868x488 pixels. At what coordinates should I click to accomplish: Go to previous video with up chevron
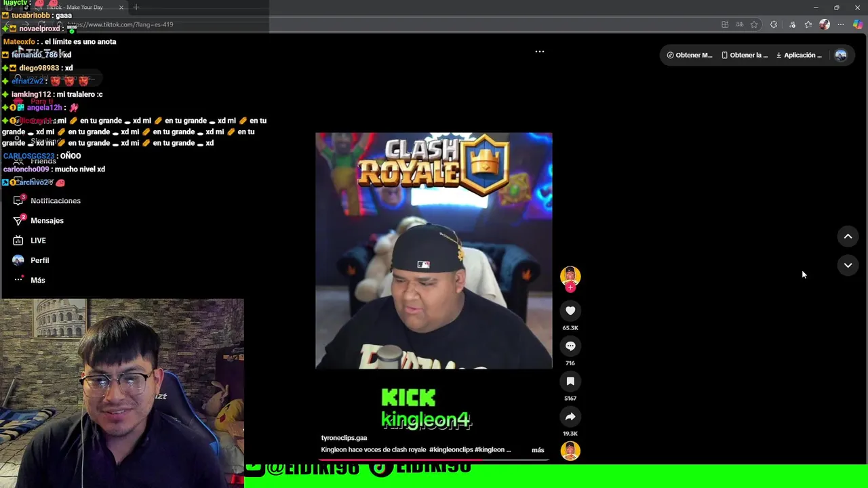pyautogui.click(x=848, y=236)
